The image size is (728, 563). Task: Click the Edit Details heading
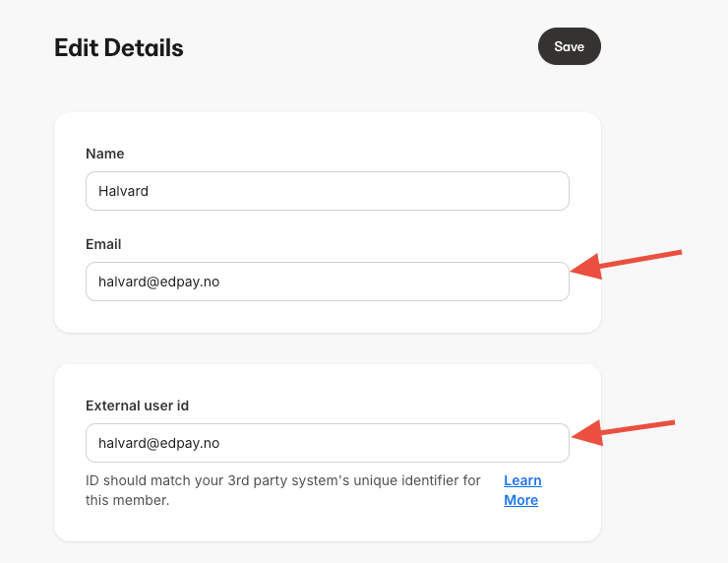(118, 47)
